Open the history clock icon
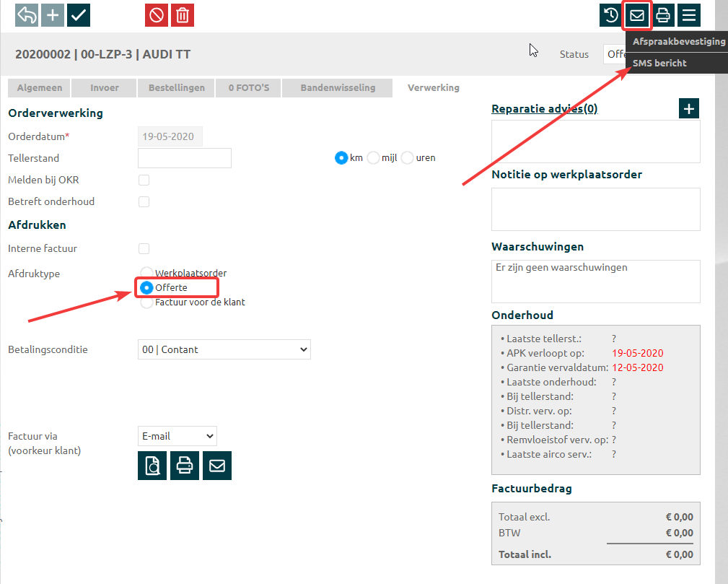 tap(610, 15)
